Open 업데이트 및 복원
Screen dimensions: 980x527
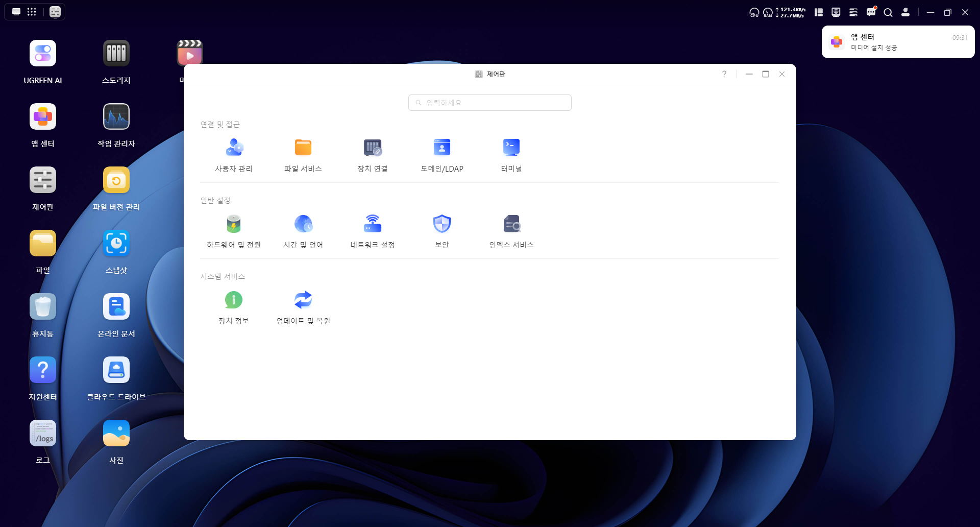coord(303,307)
